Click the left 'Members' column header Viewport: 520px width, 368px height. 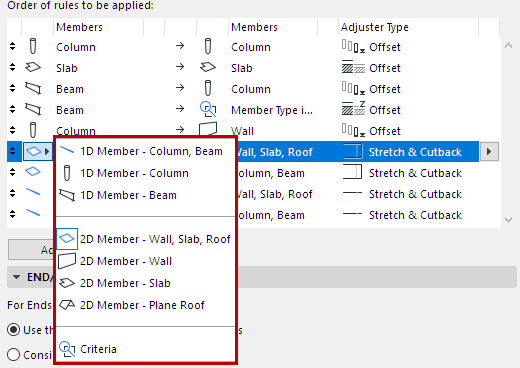[x=79, y=27]
